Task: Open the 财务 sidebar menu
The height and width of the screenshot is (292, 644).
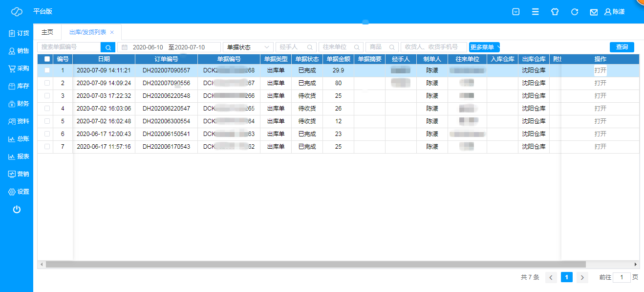Action: click(x=19, y=104)
